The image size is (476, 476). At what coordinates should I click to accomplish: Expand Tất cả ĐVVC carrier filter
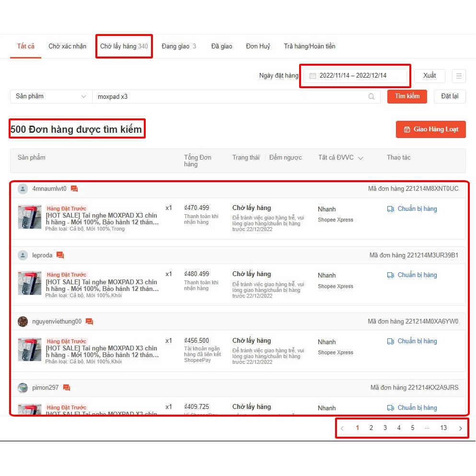(341, 158)
